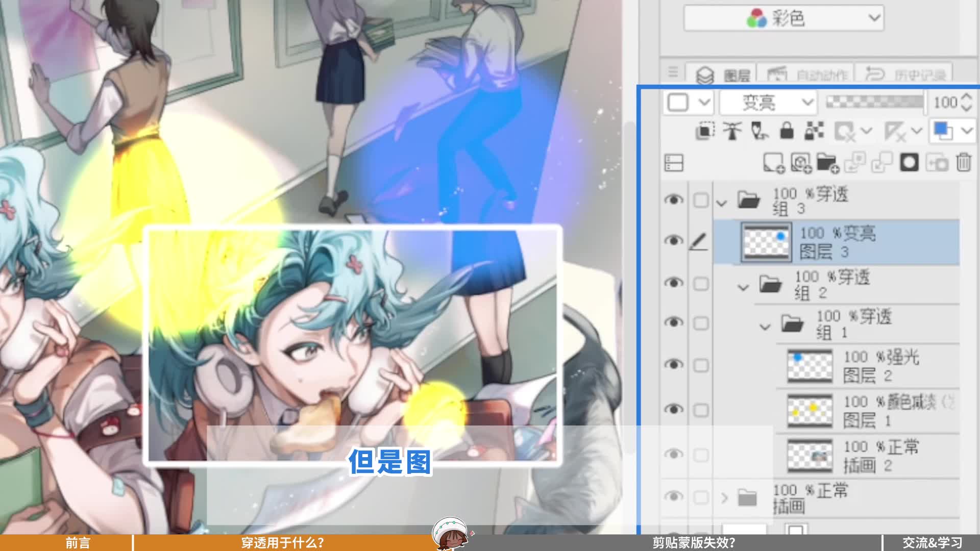Screen dimensions: 980x551
Task: Jump to the 交流&学习 chapter
Action: click(933, 543)
